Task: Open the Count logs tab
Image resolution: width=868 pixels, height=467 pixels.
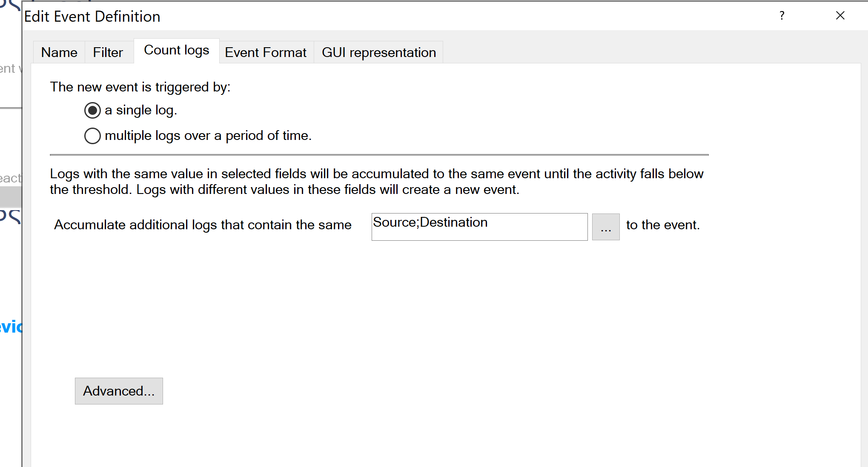Action: (x=176, y=50)
